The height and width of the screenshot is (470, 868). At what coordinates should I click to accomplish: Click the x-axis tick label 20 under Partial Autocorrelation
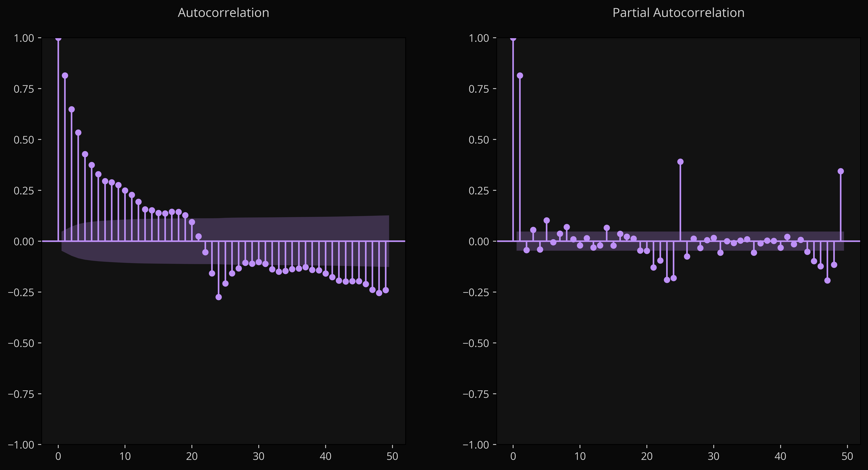point(647,457)
